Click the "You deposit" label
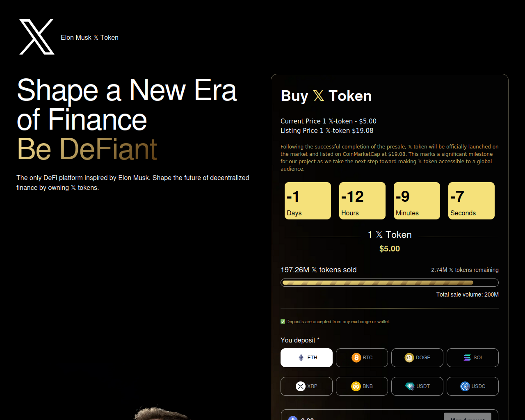The image size is (525, 420). point(300,340)
